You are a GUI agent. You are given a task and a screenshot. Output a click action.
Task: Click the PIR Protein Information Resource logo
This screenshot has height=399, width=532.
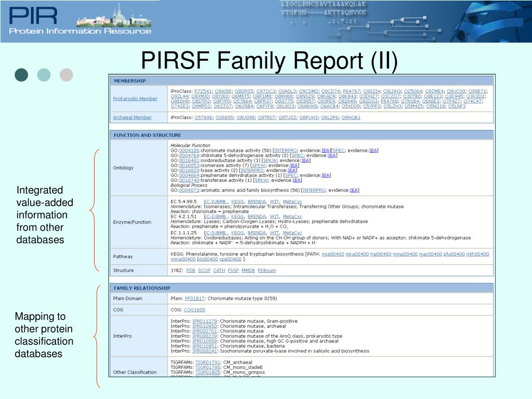(80, 20)
